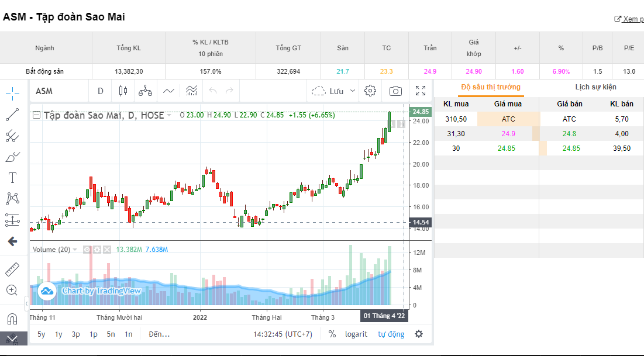Screen dimensions: 644x356
Task: Expand the Volume (20) indicator dropdown arrow
Action: click(x=75, y=250)
